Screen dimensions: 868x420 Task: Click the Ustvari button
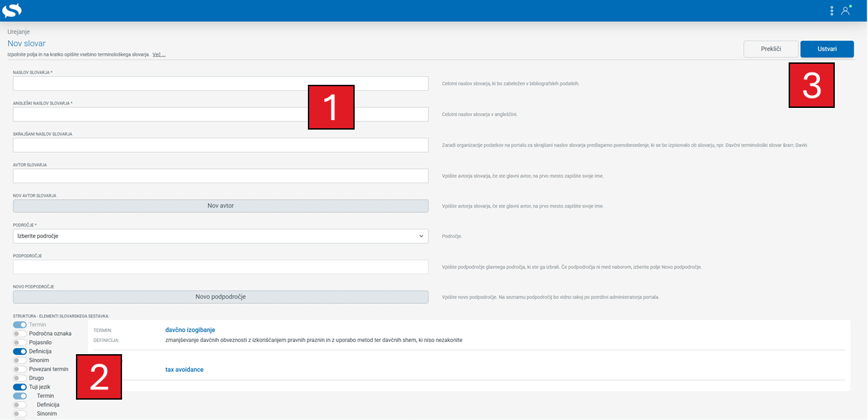click(x=827, y=49)
